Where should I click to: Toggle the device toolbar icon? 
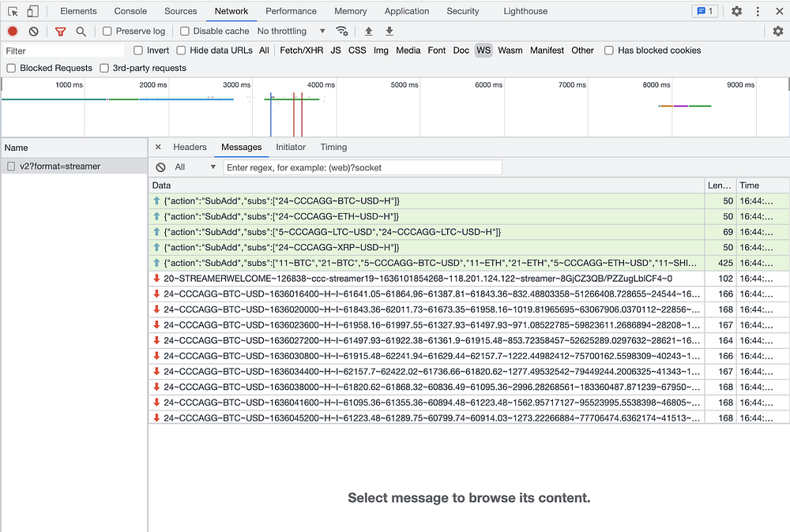coord(32,11)
